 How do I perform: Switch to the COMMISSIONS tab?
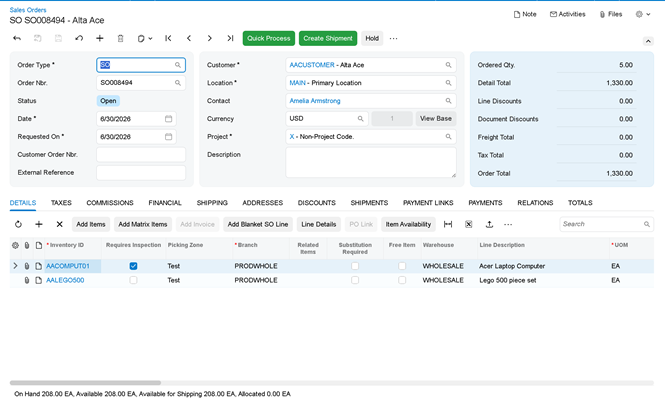[x=110, y=203]
